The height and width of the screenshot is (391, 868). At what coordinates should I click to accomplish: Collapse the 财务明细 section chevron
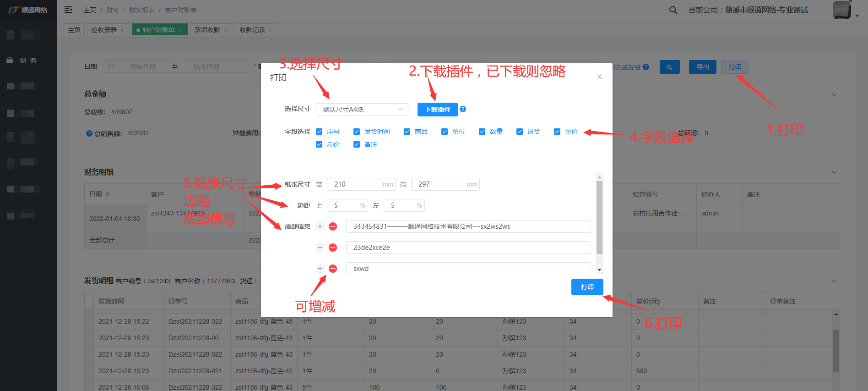pos(834,172)
